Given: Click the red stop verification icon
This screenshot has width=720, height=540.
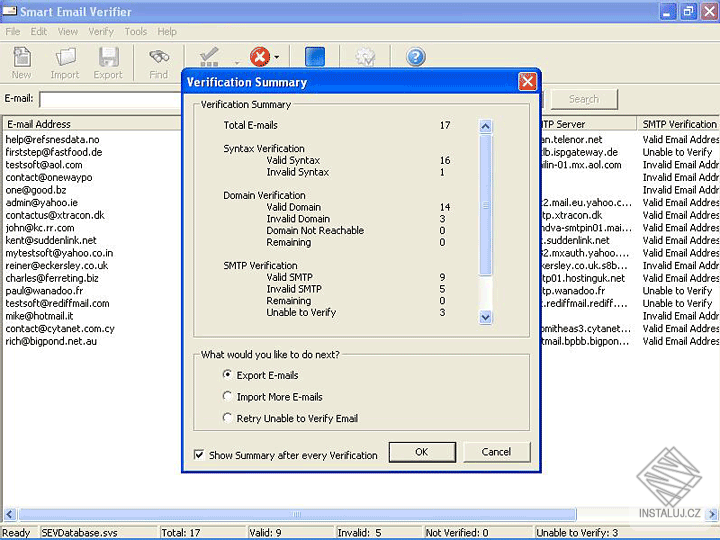Looking at the screenshot, I should [x=260, y=57].
